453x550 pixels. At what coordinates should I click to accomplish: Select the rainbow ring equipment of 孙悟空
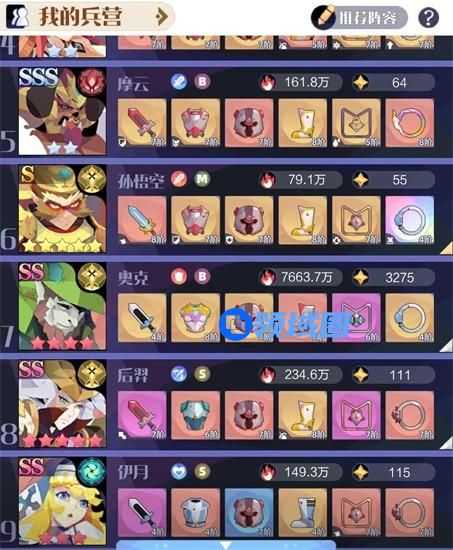pyautogui.click(x=409, y=220)
